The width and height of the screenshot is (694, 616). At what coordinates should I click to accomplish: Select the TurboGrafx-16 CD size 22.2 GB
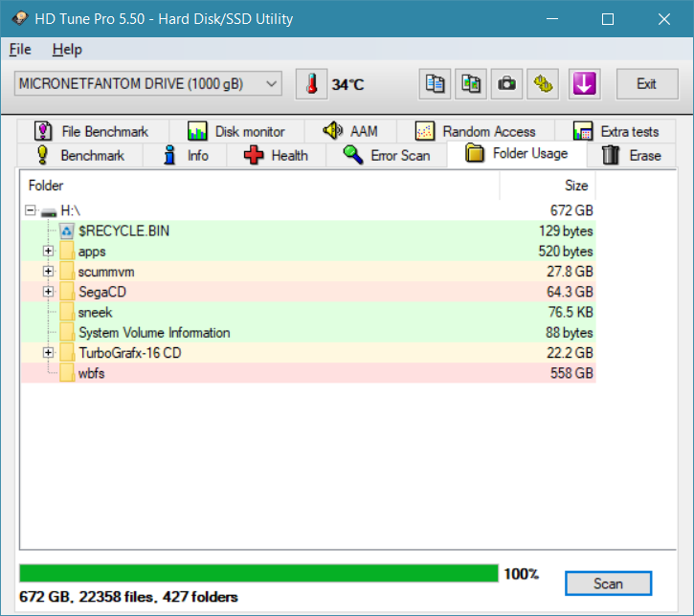(x=570, y=353)
